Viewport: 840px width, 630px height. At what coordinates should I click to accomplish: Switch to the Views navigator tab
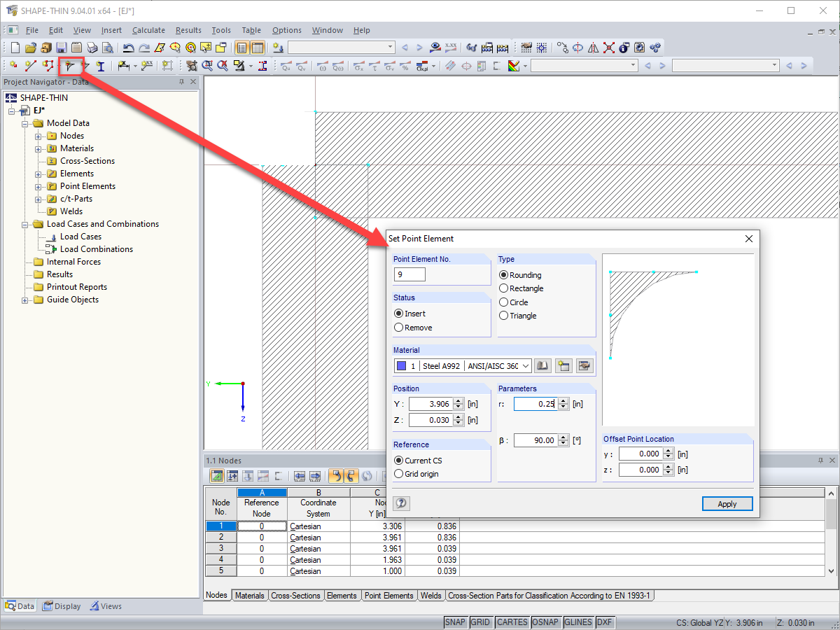[106, 606]
